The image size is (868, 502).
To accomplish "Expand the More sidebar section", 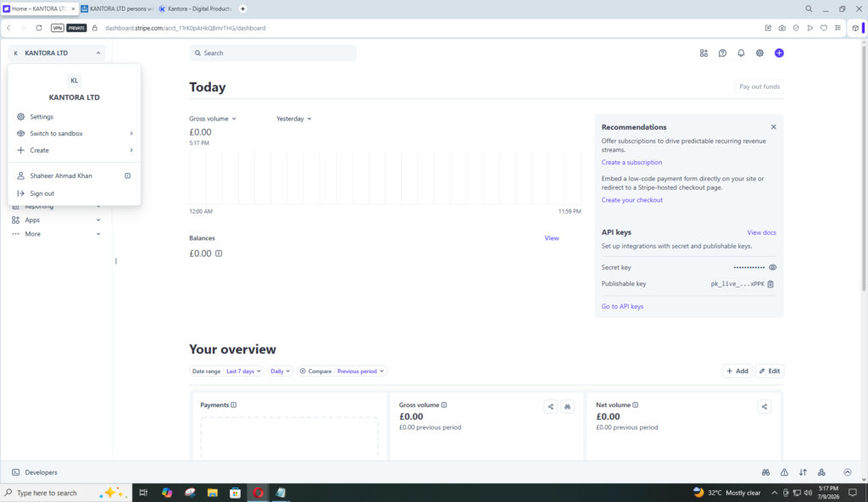I will tap(57, 234).
